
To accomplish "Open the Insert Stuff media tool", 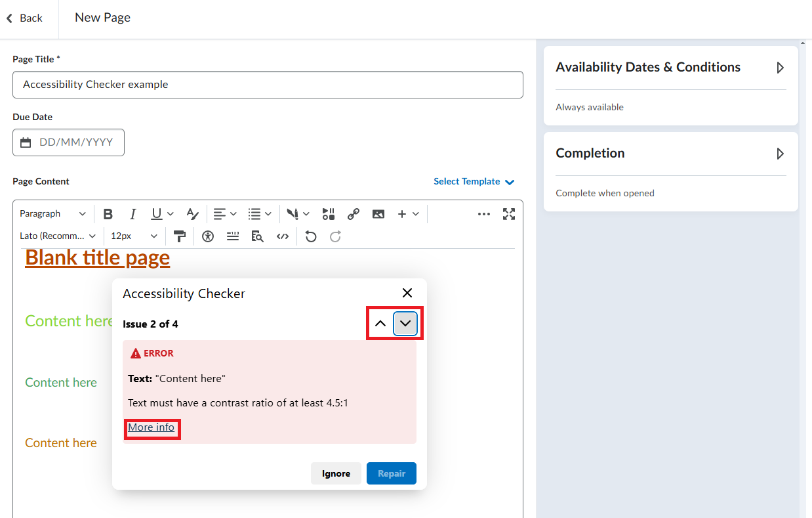I will (x=329, y=214).
